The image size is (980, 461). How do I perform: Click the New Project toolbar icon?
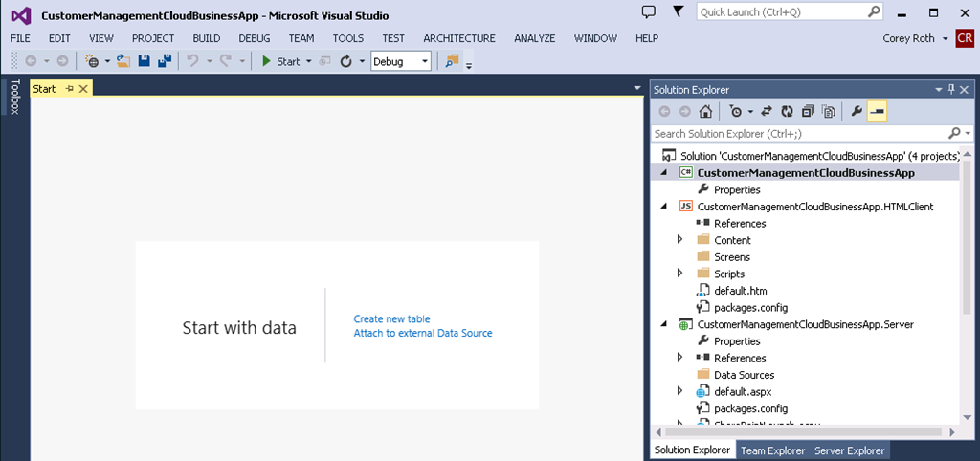pos(92,61)
